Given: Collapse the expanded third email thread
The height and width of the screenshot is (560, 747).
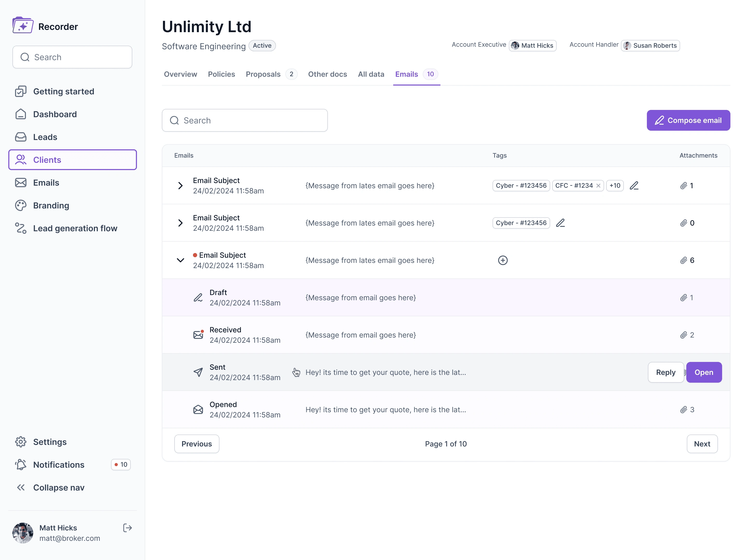Looking at the screenshot, I should click(x=180, y=260).
